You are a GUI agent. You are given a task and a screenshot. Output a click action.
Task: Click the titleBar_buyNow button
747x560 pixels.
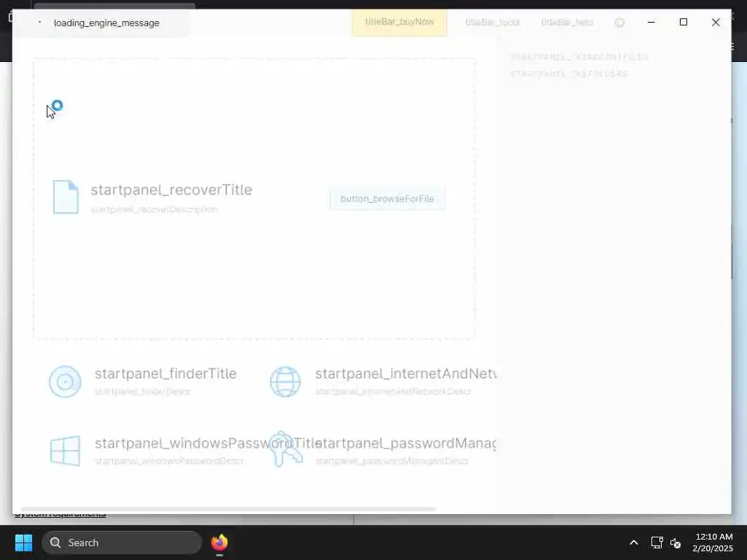coord(399,23)
